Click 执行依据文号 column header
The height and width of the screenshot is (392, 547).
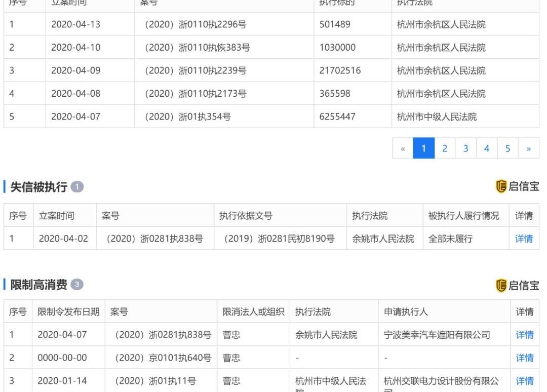click(246, 216)
